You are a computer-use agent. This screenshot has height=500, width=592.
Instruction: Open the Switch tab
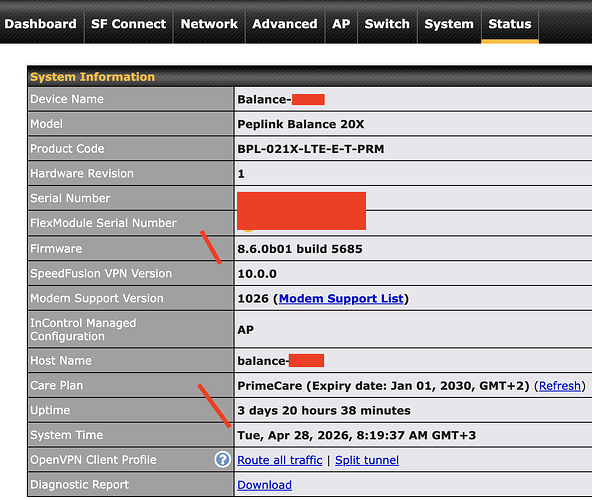pos(387,24)
